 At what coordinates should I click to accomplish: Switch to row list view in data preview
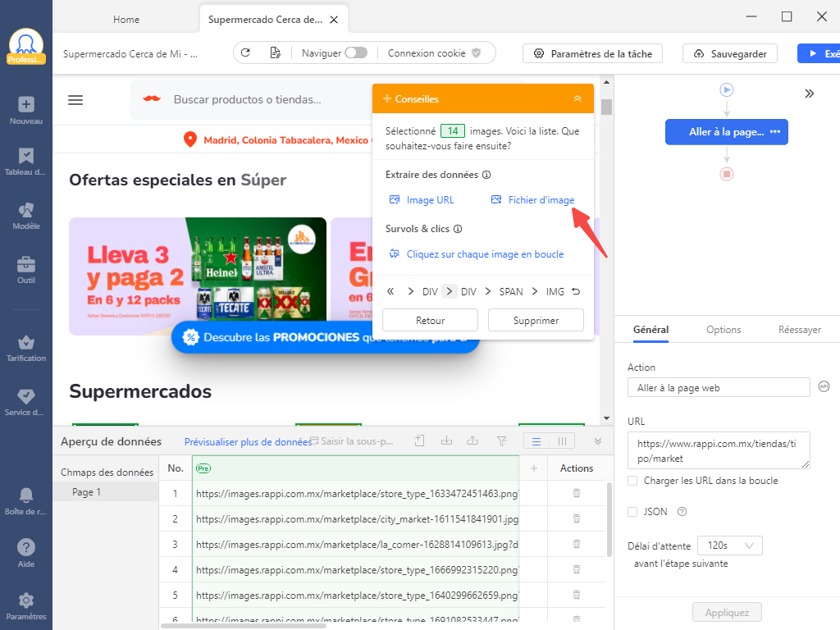tap(536, 441)
